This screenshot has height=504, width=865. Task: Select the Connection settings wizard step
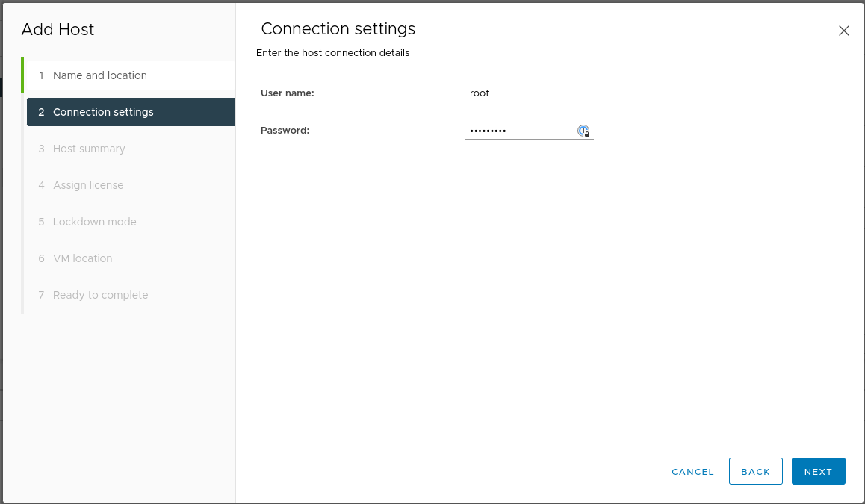(x=103, y=112)
